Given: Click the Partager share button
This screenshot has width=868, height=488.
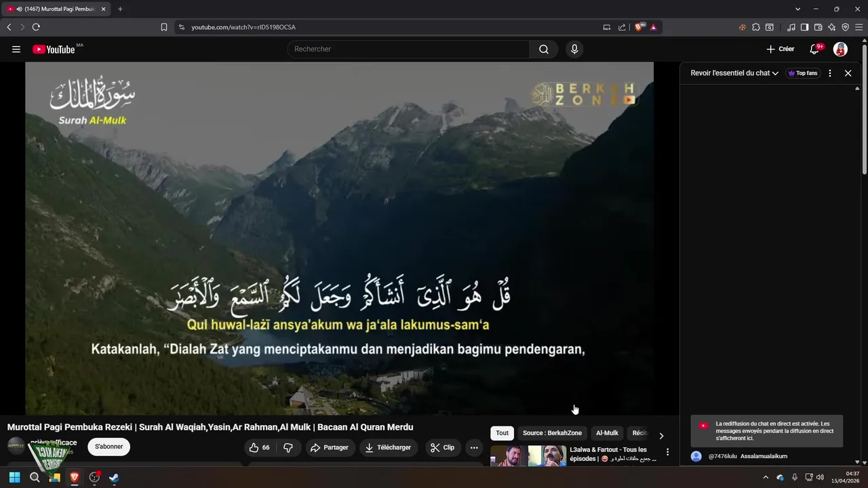Looking at the screenshot, I should coord(329,447).
